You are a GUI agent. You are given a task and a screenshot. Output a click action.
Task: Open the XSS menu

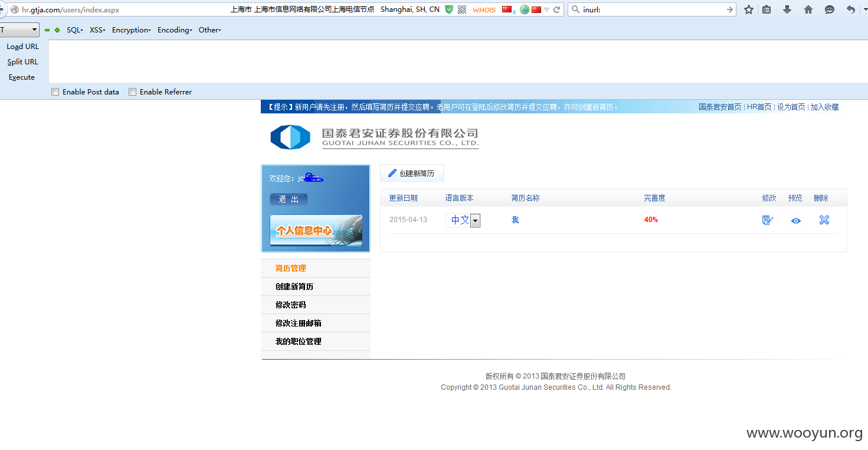[97, 30]
